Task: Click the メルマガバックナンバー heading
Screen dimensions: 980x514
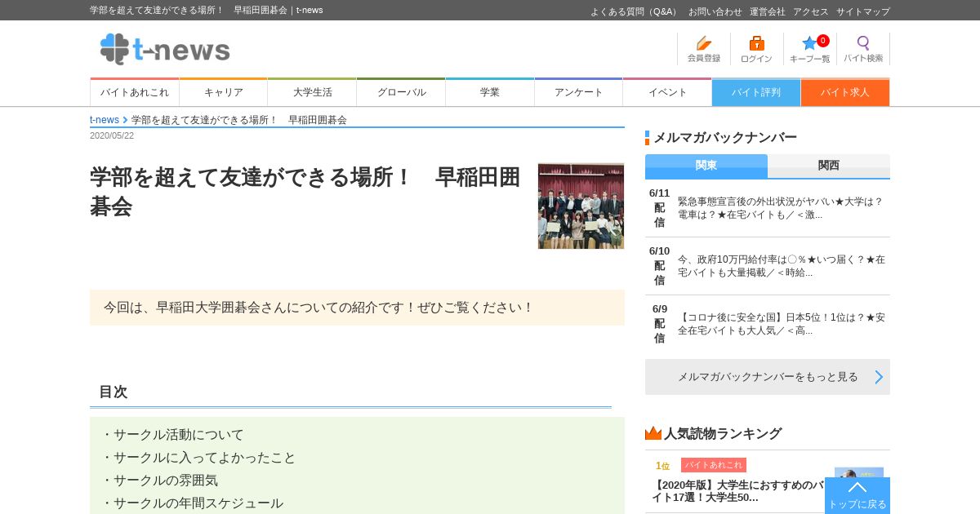Action: click(725, 137)
